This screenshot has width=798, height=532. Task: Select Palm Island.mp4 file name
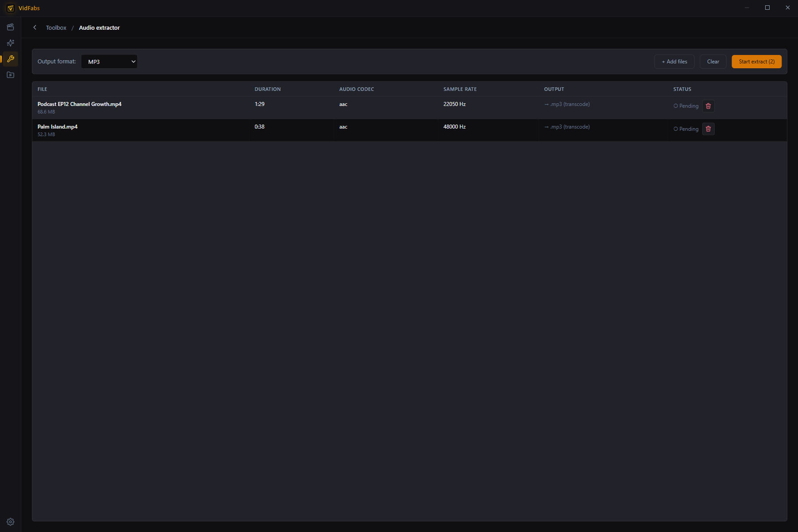pos(58,127)
